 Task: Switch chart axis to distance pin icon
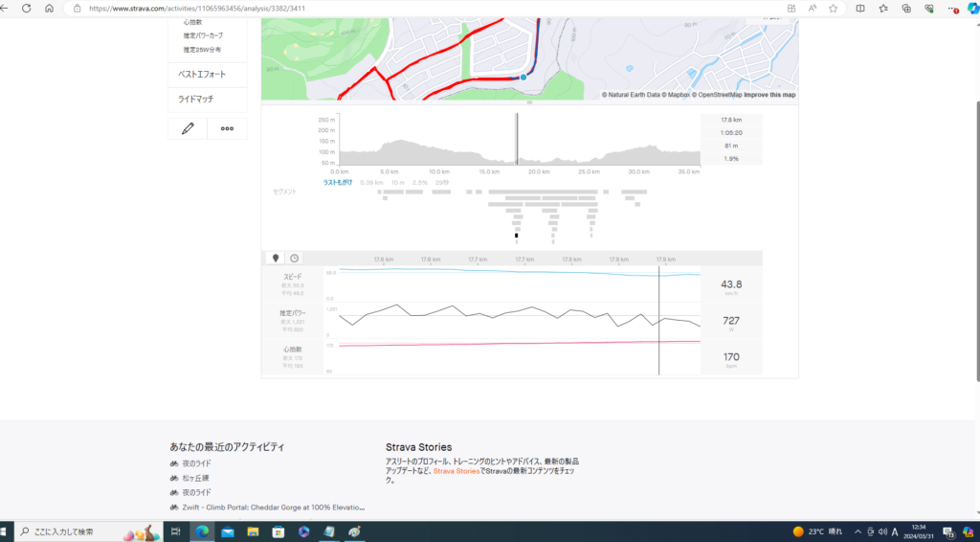click(276, 259)
